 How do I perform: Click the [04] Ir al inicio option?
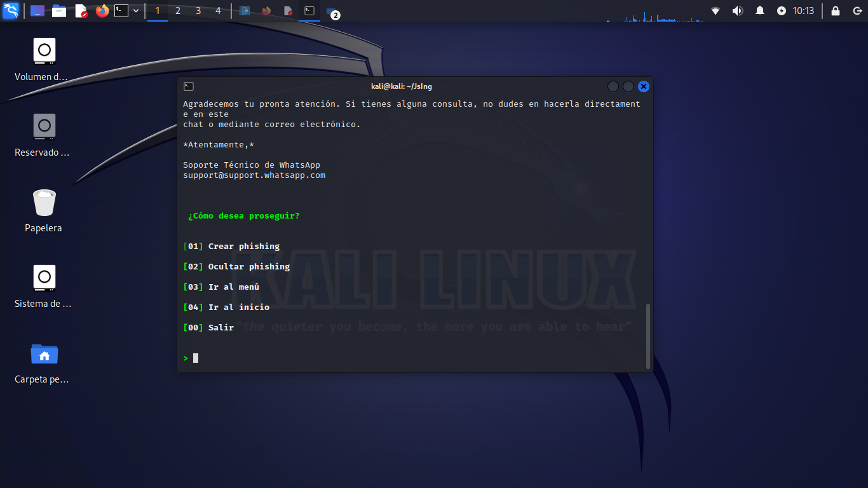(x=226, y=308)
